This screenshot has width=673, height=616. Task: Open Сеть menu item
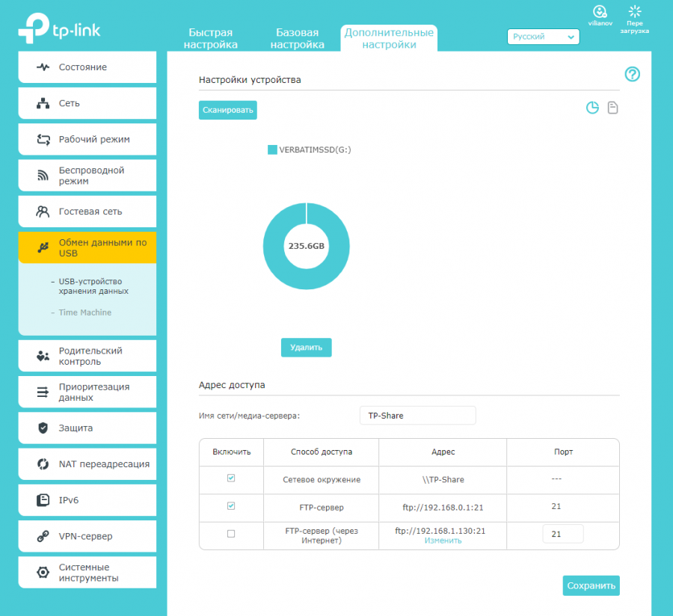coord(87,103)
